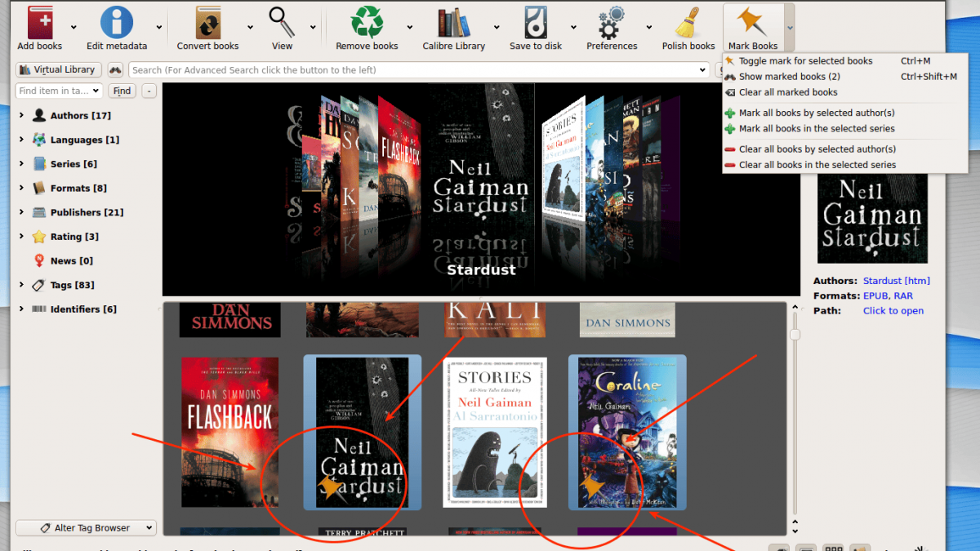Choose Mark all books by selected author(s)
The height and width of the screenshot is (551, 980).
(816, 113)
